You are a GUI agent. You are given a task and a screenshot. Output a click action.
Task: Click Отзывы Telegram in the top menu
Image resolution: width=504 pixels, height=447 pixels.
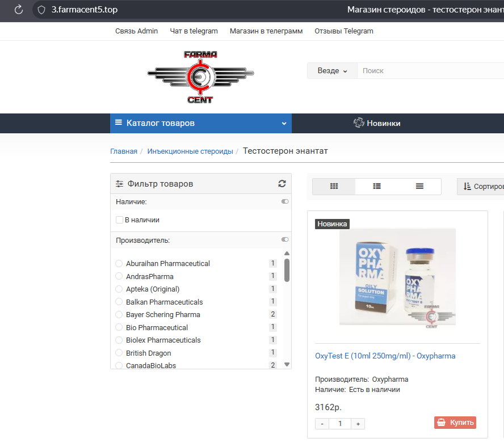point(343,31)
